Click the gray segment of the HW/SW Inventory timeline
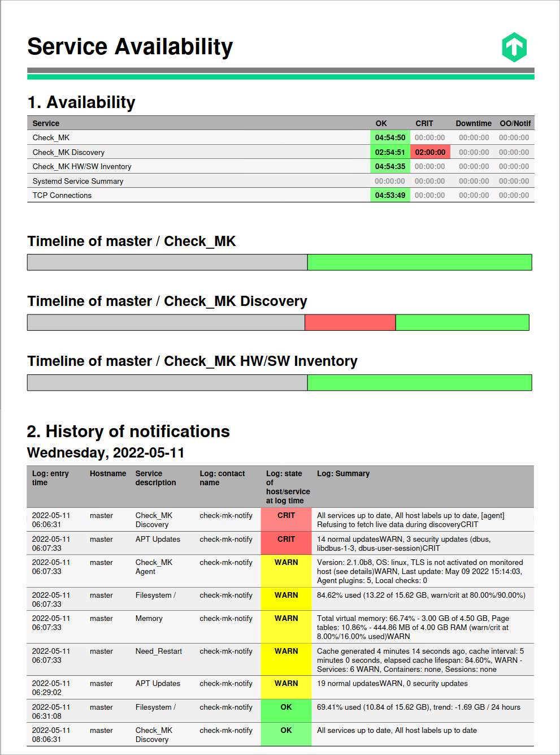 [x=167, y=382]
